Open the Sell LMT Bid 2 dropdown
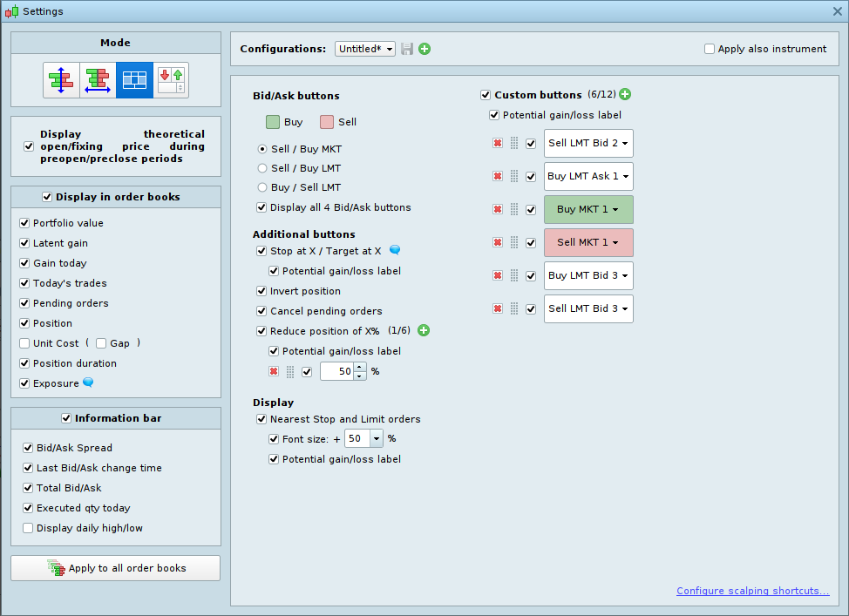Image resolution: width=849 pixels, height=616 pixels. (588, 144)
